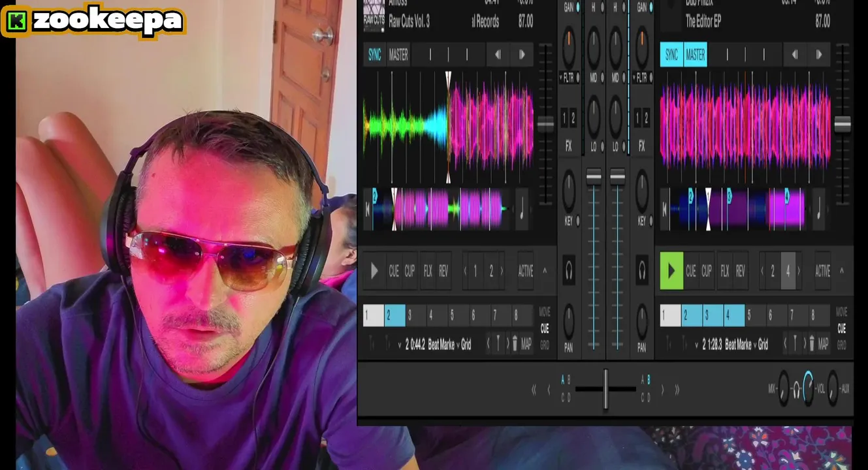Toggle SYNC on the right deck
The image size is (868, 470).
click(671, 55)
